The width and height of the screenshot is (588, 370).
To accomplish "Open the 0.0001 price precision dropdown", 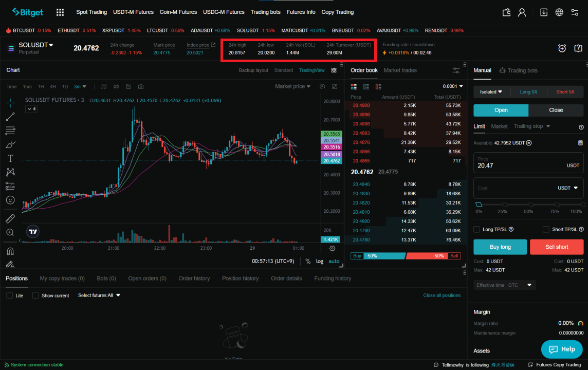I will pos(453,86).
